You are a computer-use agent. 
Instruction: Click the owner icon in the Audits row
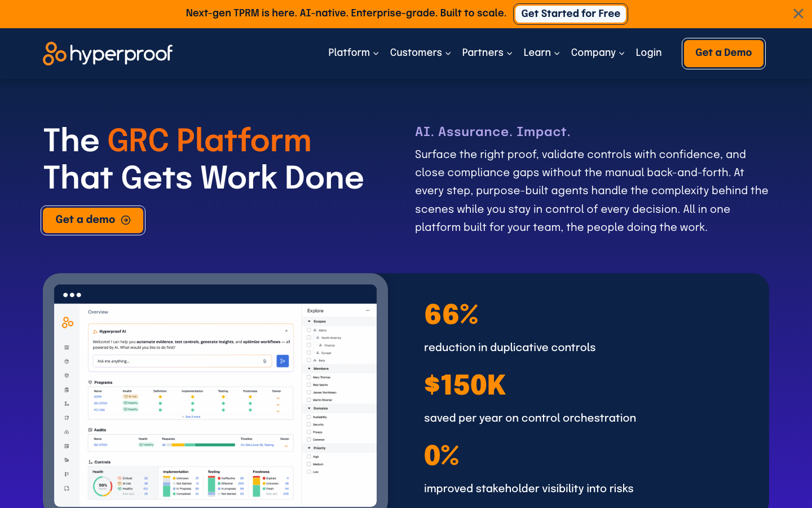[x=286, y=445]
